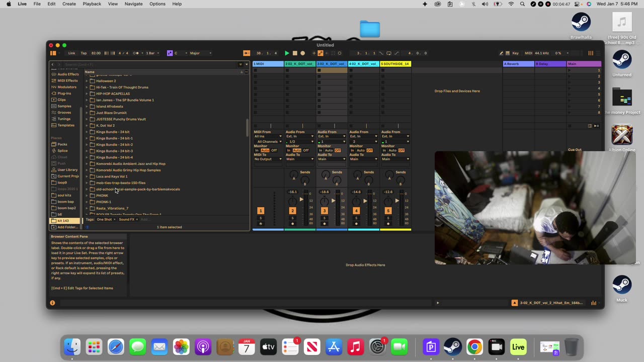
Task: Open the Help menu
Action: click(177, 4)
